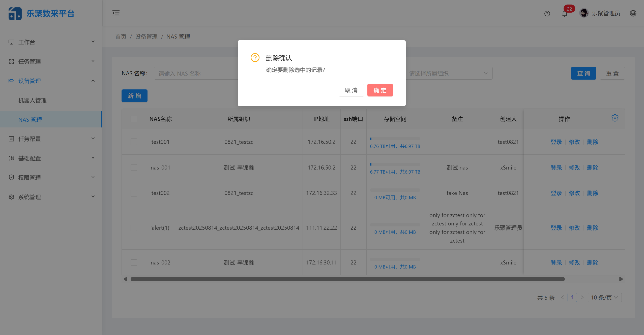Check the test001 row checkbox
644x335 pixels.
134,142
